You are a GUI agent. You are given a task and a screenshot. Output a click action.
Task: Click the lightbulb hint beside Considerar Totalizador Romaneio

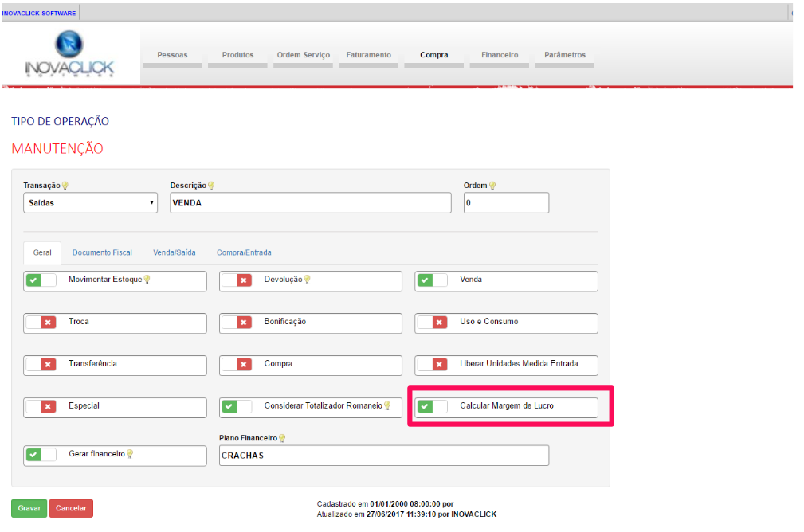(387, 405)
